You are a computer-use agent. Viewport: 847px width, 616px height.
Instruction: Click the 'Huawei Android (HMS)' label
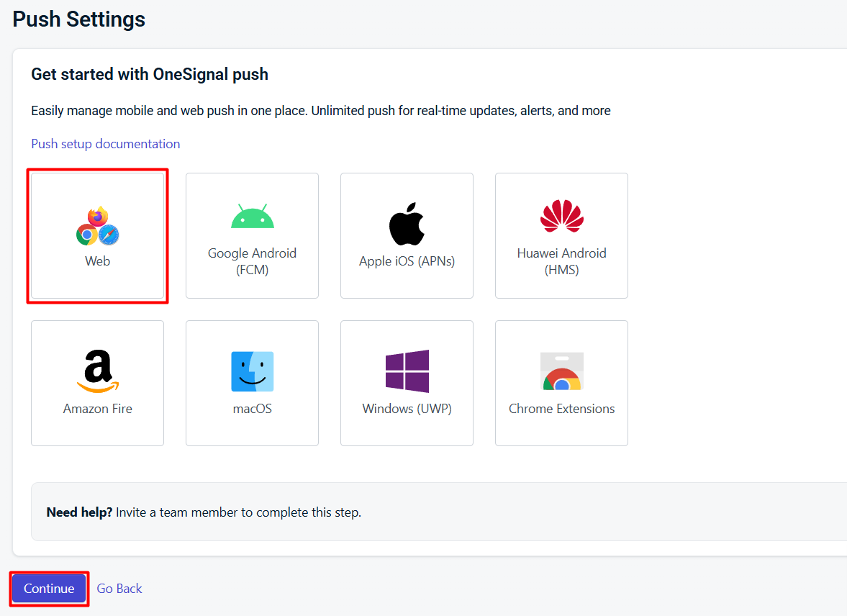pyautogui.click(x=562, y=261)
